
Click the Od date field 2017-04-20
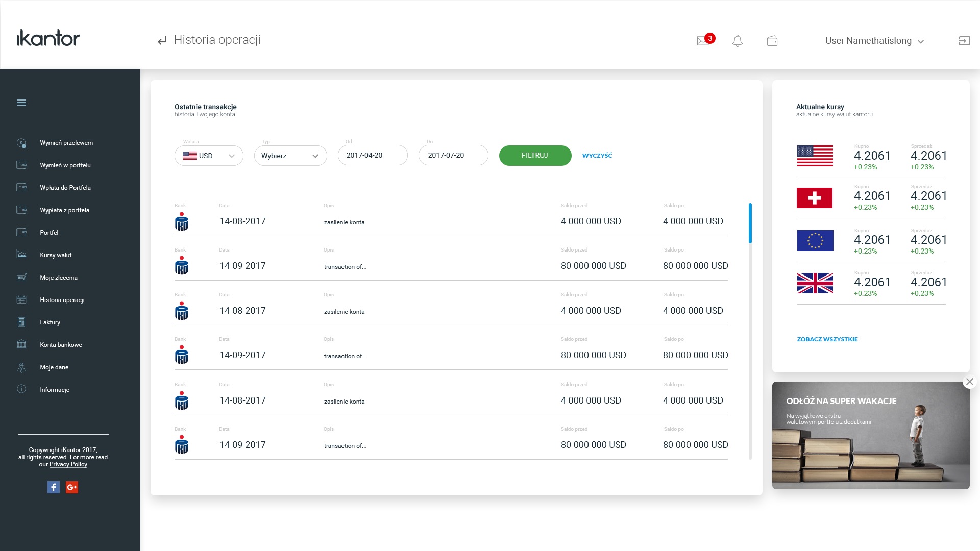pos(373,155)
